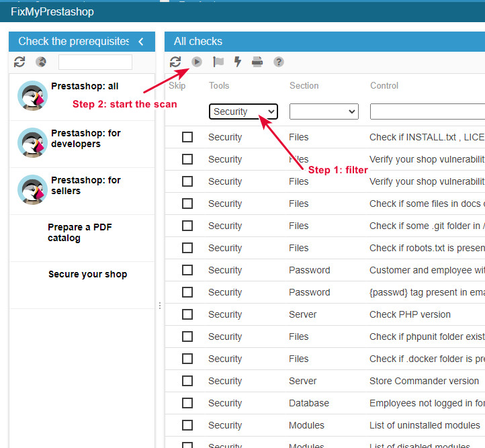Click the globe icon in left panel
485x448 pixels.
[41, 62]
